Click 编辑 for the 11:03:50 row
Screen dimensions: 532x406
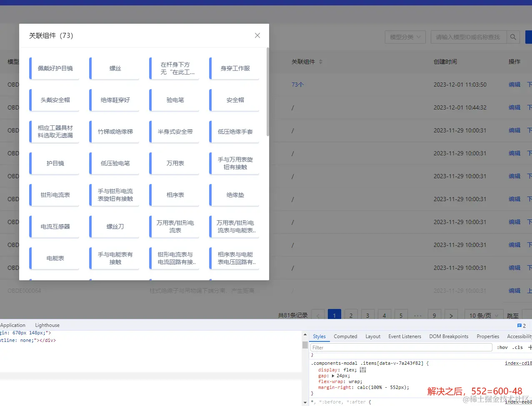click(515, 85)
